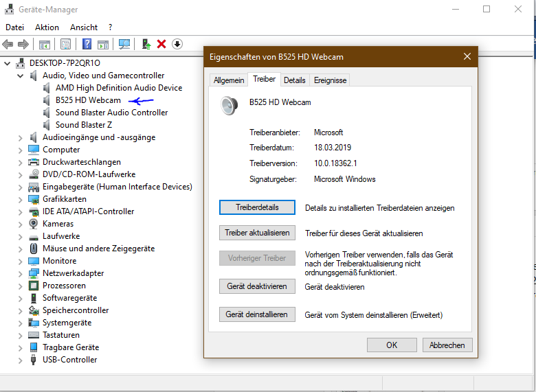Viewport: 536px width, 392px height.
Task: Click the USB-Controller plug icon
Action: point(34,360)
